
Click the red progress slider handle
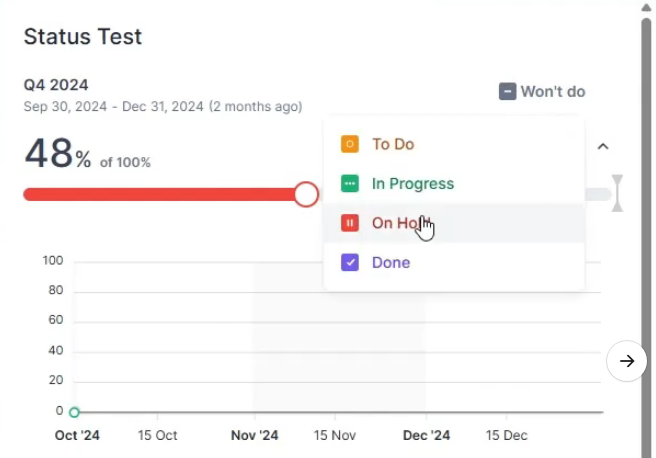click(x=306, y=194)
